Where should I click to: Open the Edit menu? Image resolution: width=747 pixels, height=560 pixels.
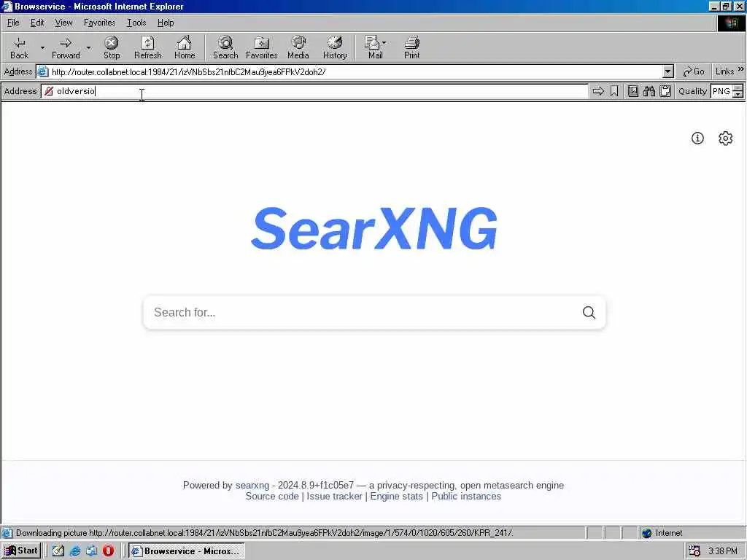[37, 23]
